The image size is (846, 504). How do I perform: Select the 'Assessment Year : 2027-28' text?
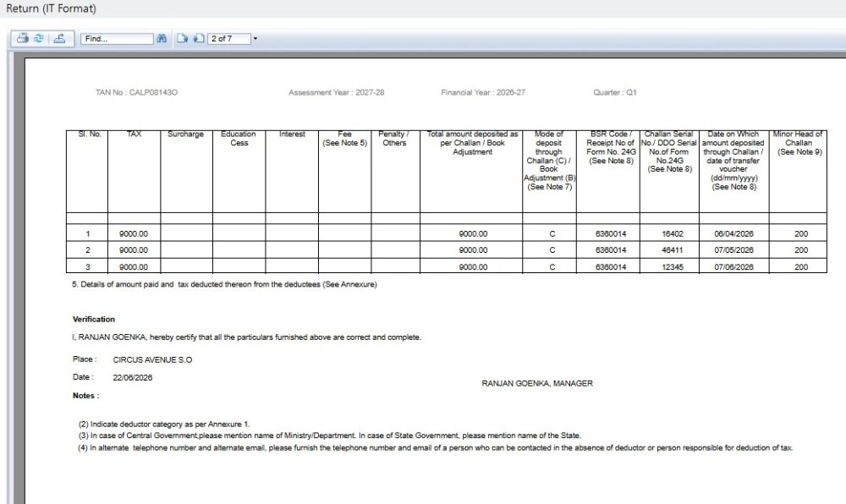click(336, 92)
